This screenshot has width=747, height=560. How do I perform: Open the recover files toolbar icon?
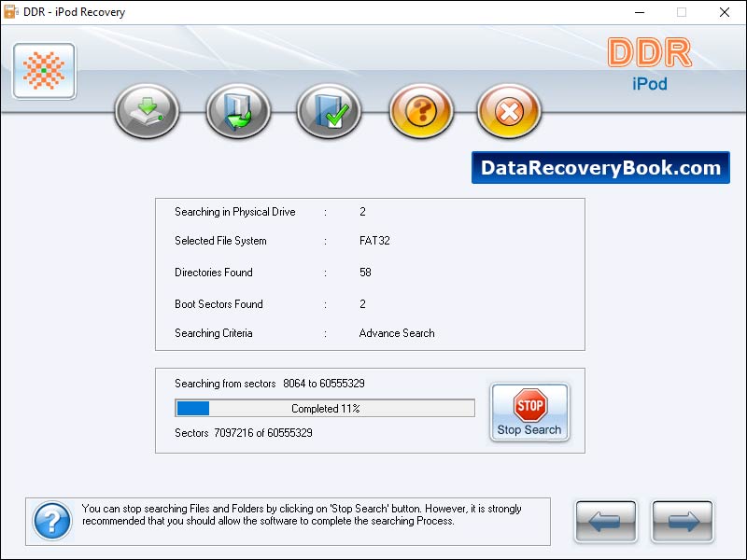(x=237, y=110)
